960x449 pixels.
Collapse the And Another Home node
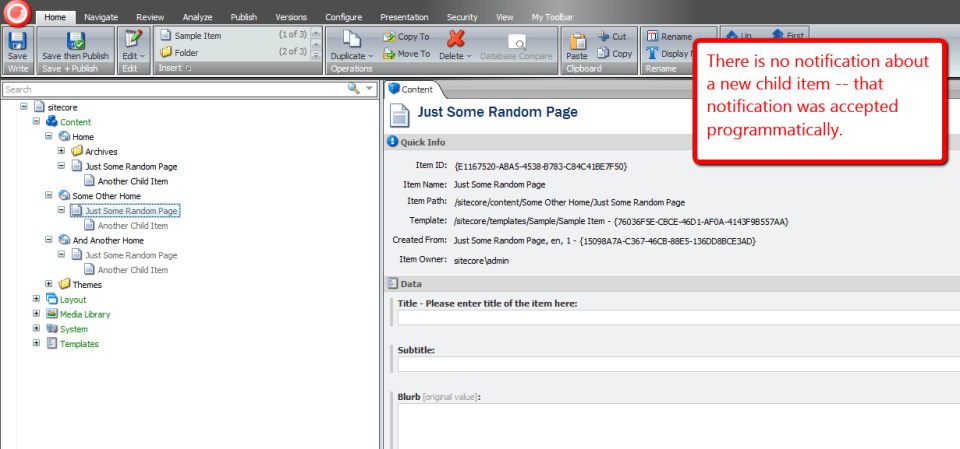48,240
